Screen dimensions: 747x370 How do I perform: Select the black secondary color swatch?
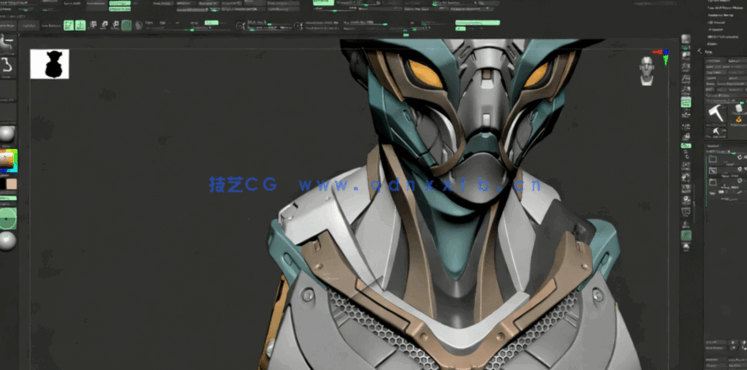coord(2,184)
